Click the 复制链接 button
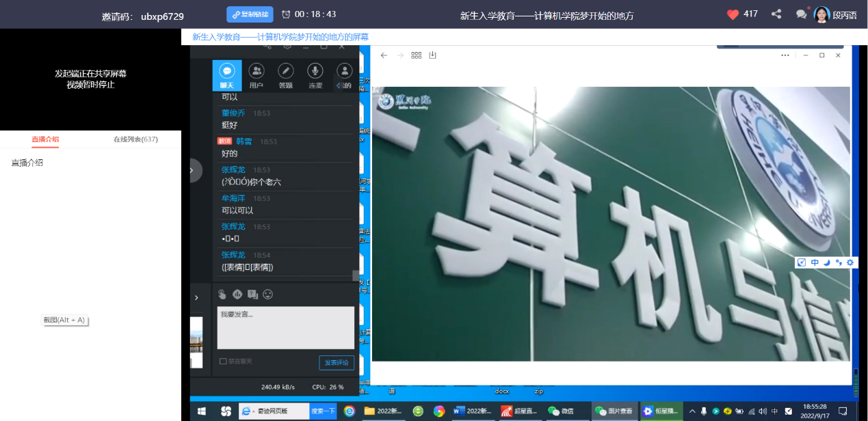This screenshot has height=421, width=868. coord(250,14)
